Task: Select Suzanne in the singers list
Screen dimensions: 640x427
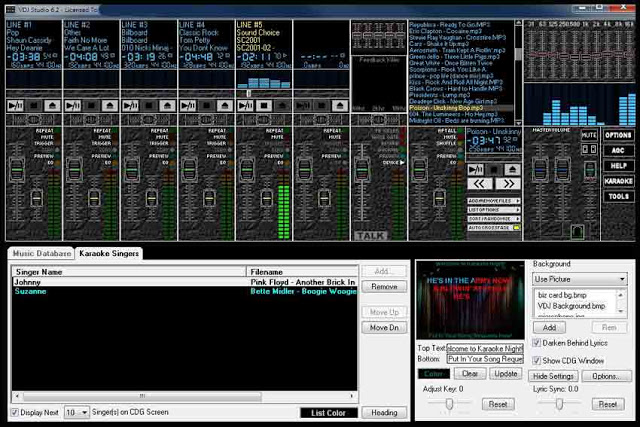Action: tap(185, 291)
